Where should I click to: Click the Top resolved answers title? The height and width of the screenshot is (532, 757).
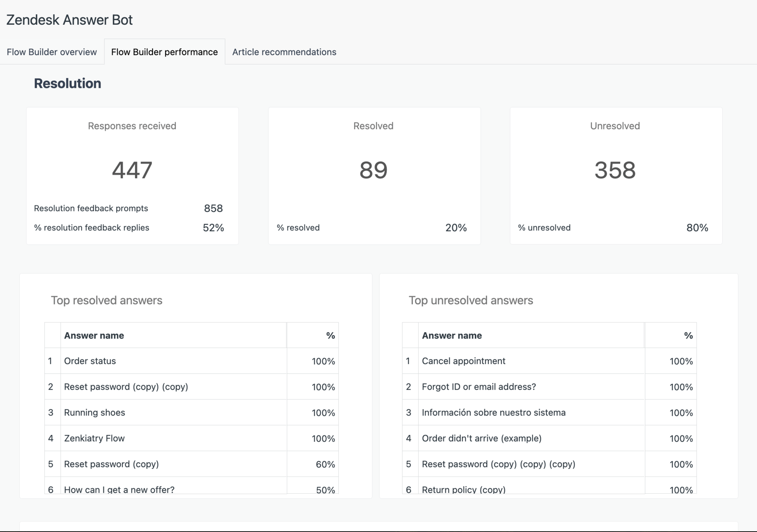tap(106, 300)
